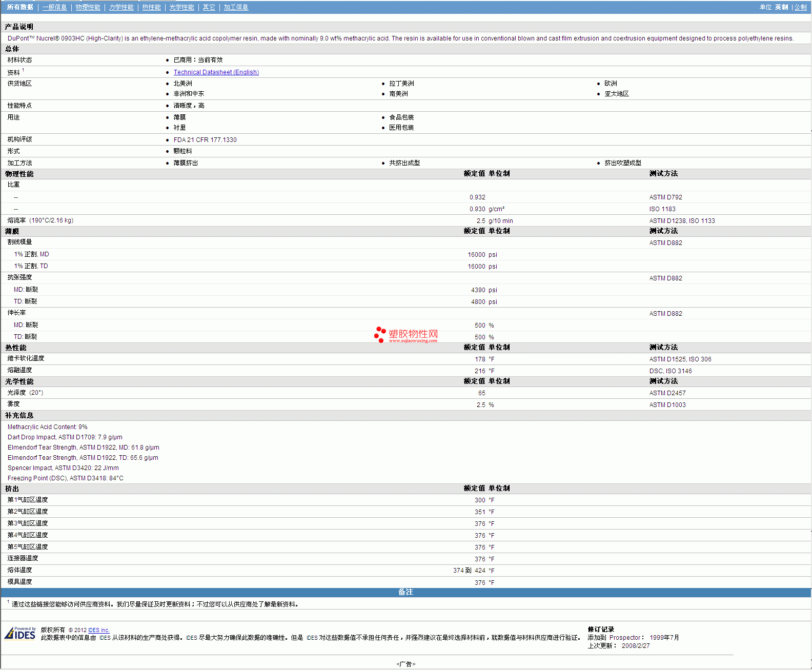Open the 热性能 tab
Viewport: 812px width, 670px height.
pyautogui.click(x=151, y=7)
